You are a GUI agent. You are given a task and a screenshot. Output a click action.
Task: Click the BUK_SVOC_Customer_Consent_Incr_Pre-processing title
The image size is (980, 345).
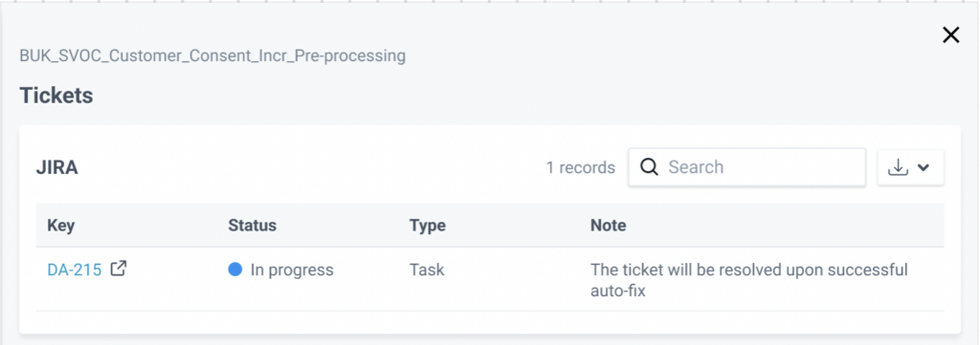(x=212, y=56)
